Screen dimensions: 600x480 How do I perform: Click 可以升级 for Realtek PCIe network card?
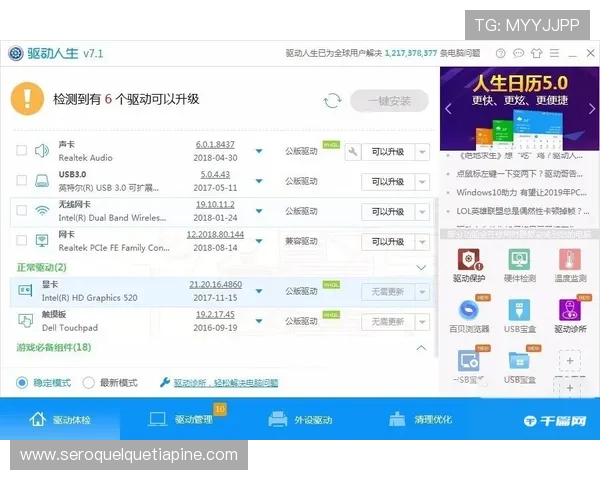tap(388, 242)
